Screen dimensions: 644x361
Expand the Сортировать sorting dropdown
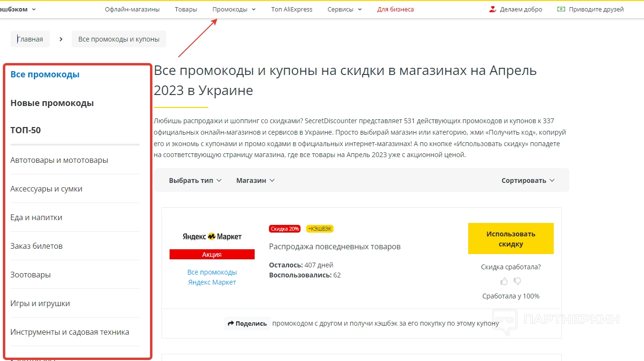click(x=528, y=180)
